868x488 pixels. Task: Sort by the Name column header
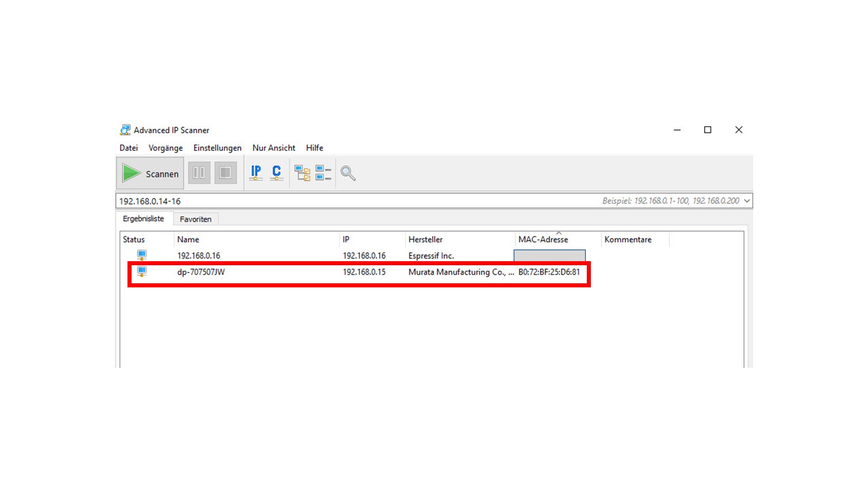coord(257,239)
